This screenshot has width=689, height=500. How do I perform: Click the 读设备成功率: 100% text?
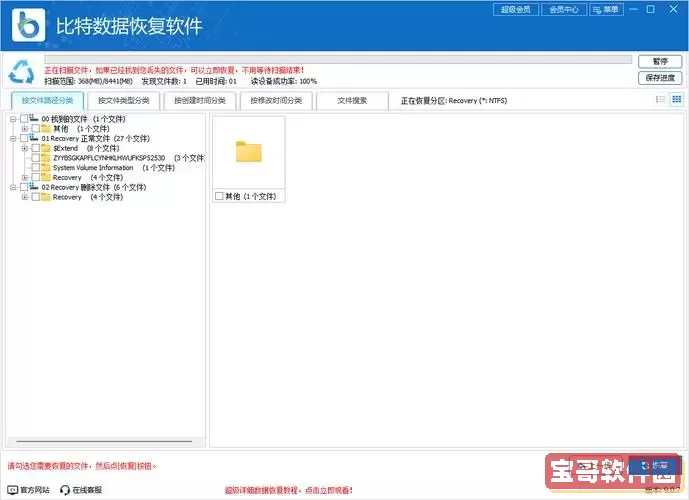point(283,81)
